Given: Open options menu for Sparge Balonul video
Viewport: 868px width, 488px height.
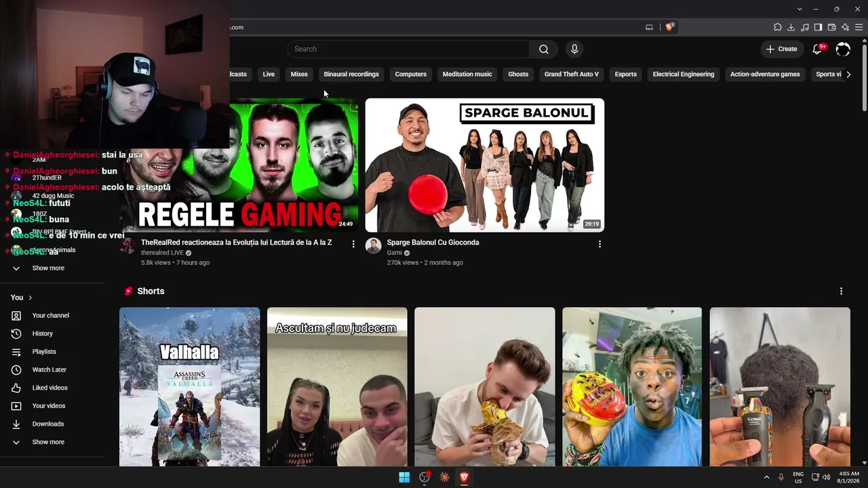Looking at the screenshot, I should (599, 243).
